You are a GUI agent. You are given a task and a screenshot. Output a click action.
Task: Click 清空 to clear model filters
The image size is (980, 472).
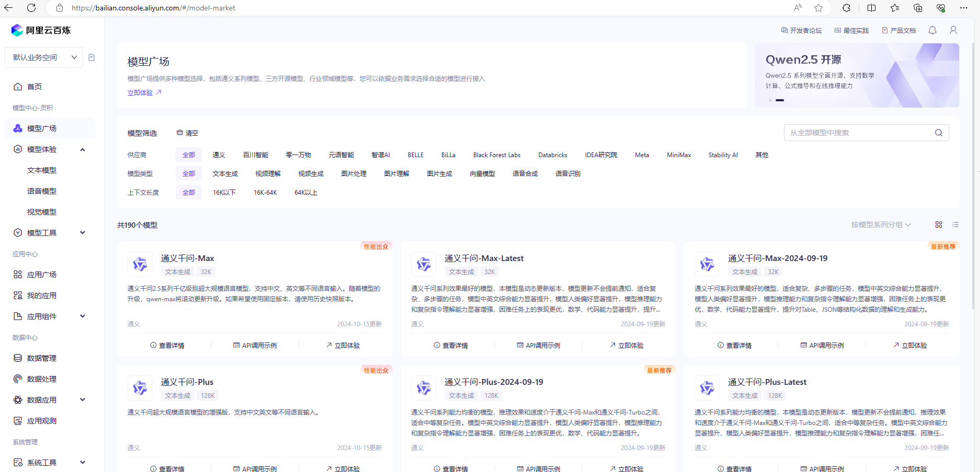(188, 133)
